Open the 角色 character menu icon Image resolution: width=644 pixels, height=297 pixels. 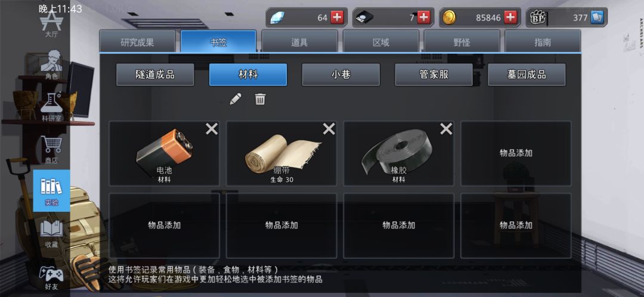click(51, 64)
